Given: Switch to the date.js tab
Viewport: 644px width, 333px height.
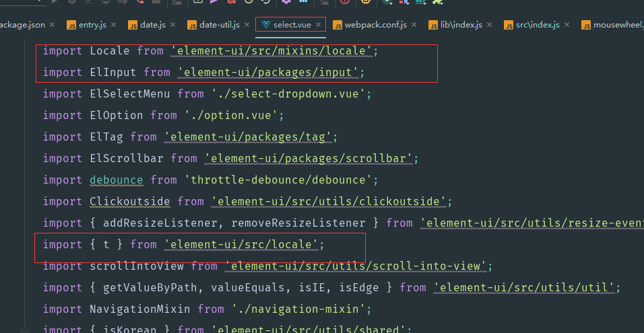Looking at the screenshot, I should [153, 25].
